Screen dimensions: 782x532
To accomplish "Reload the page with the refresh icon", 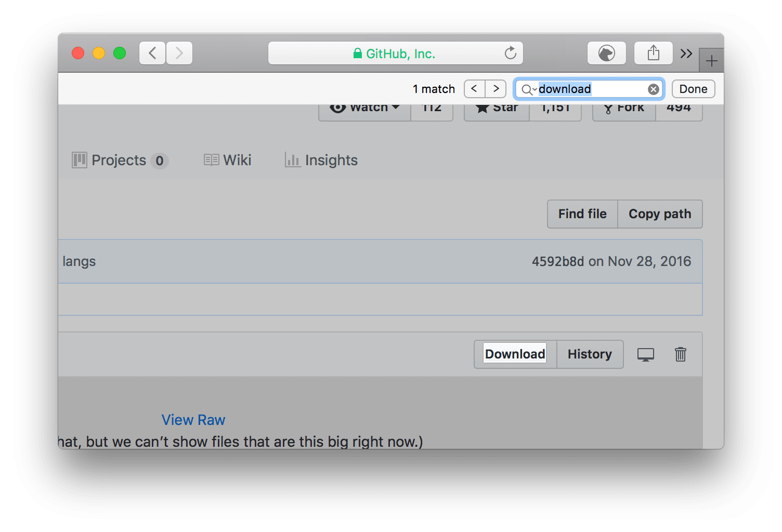I will [510, 53].
